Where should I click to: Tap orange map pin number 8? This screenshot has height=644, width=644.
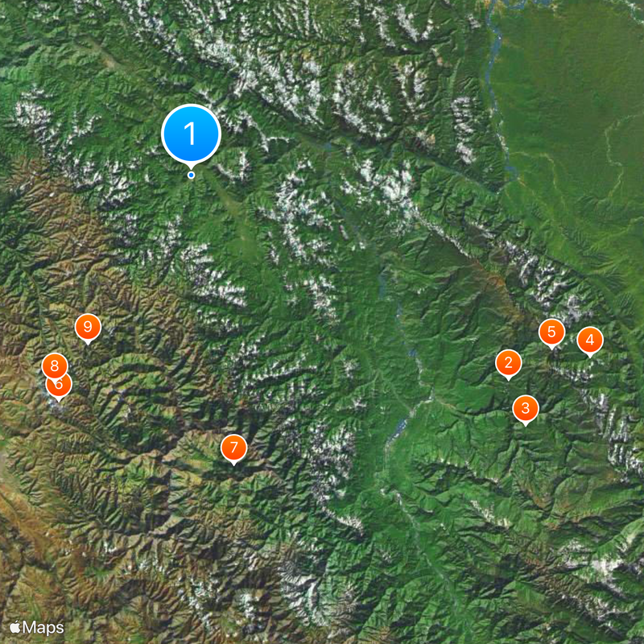(x=55, y=366)
